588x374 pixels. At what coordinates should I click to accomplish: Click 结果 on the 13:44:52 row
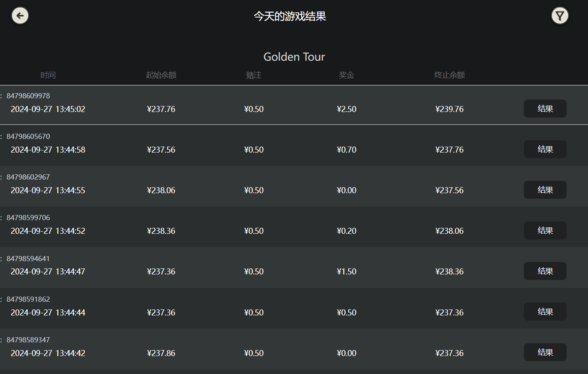coord(545,230)
